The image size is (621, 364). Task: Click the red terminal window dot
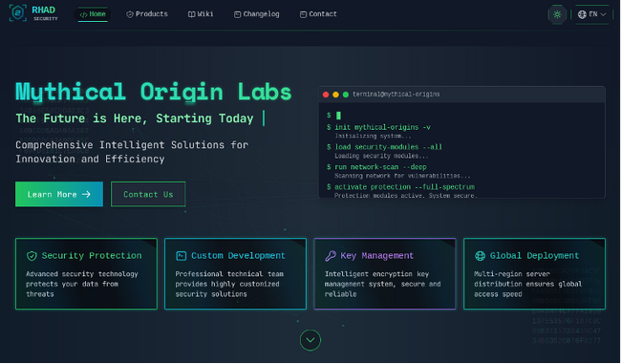coord(326,95)
